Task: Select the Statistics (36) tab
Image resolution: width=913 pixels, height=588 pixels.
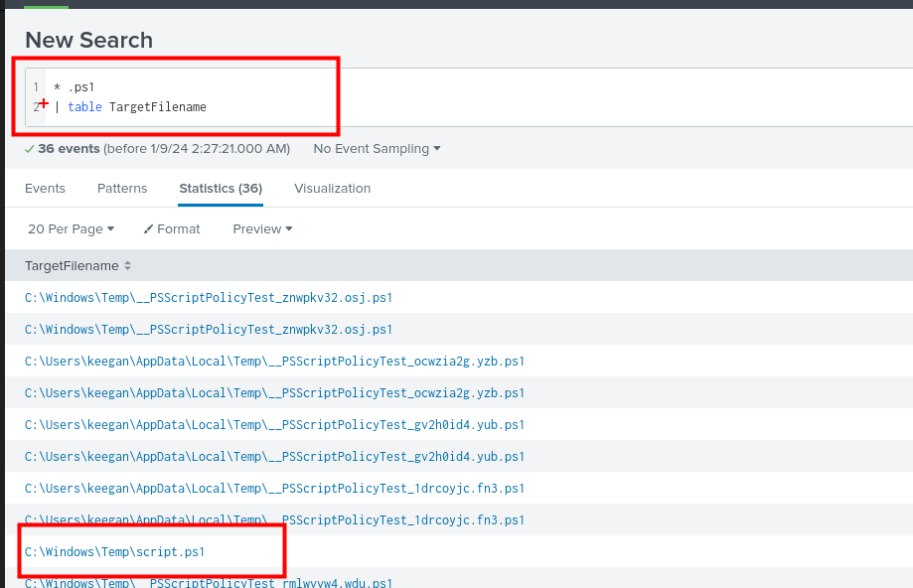Action: (221, 189)
